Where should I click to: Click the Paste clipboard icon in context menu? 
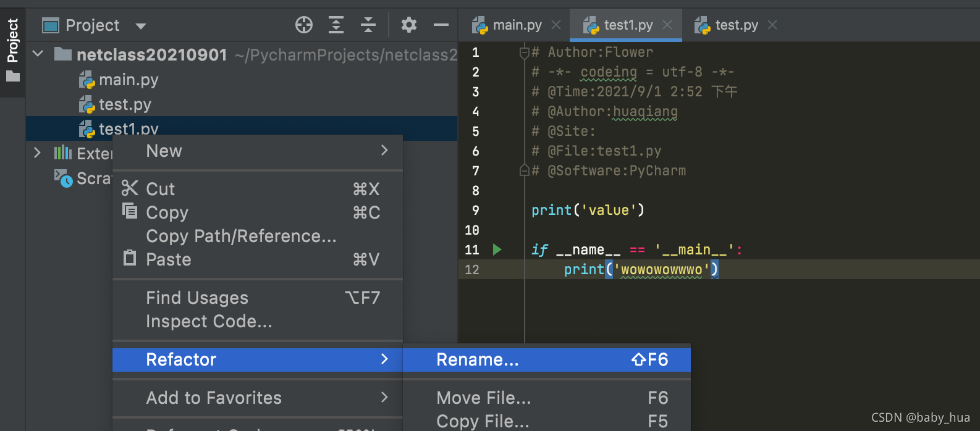tap(130, 258)
